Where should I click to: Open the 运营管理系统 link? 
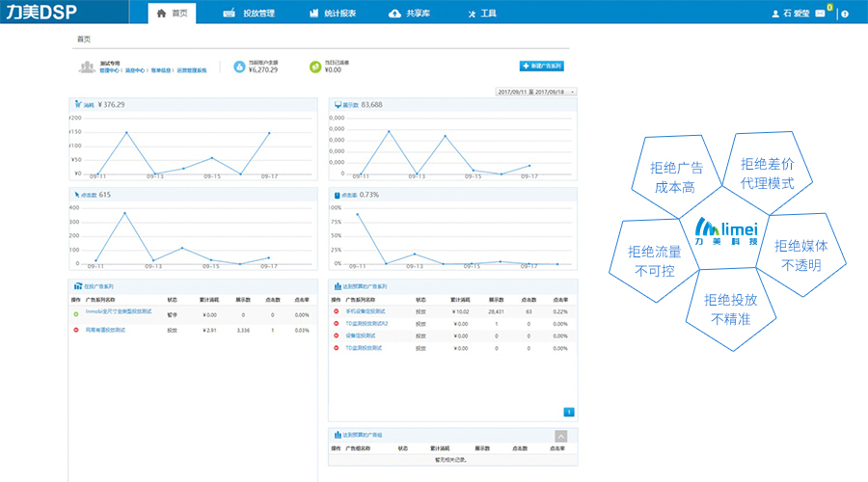point(192,70)
